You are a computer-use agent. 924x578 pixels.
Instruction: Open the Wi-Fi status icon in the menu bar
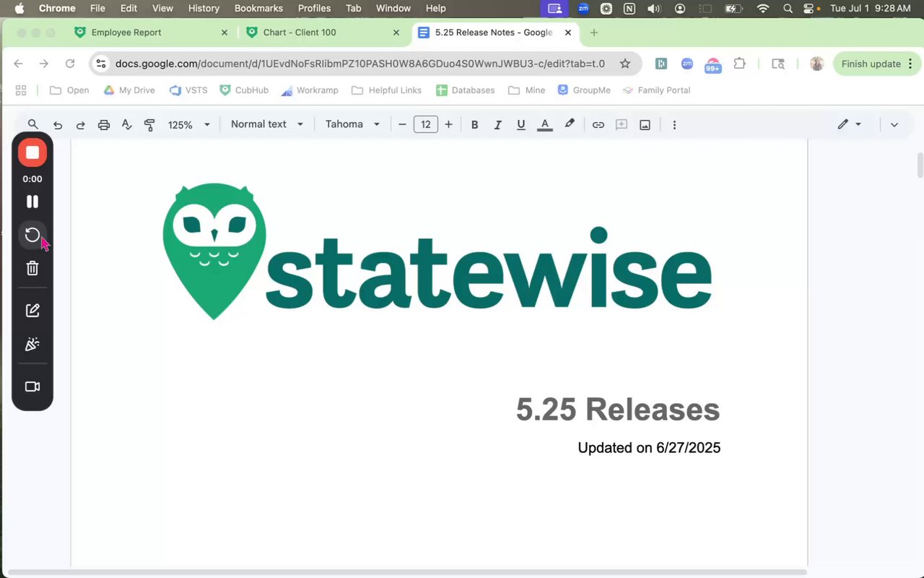tap(763, 9)
